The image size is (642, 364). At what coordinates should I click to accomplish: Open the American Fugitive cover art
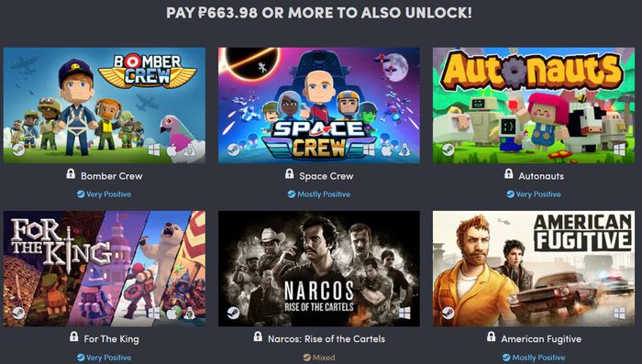tap(534, 269)
